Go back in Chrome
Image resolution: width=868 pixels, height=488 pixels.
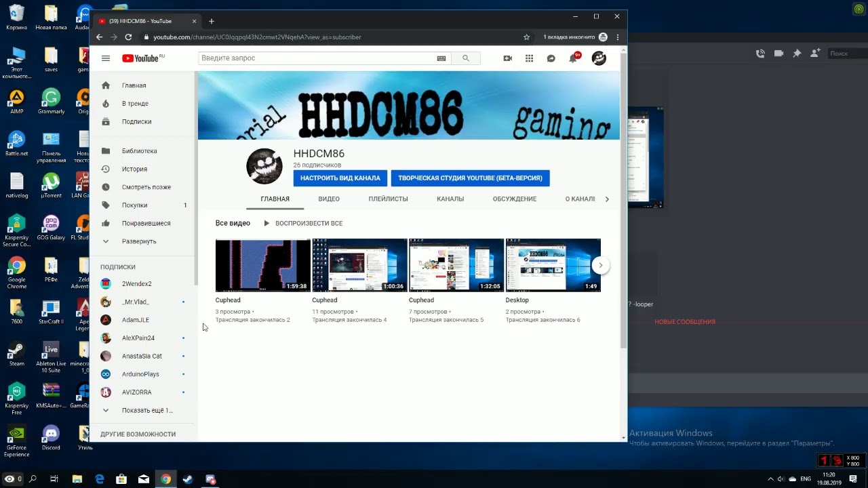(100, 37)
